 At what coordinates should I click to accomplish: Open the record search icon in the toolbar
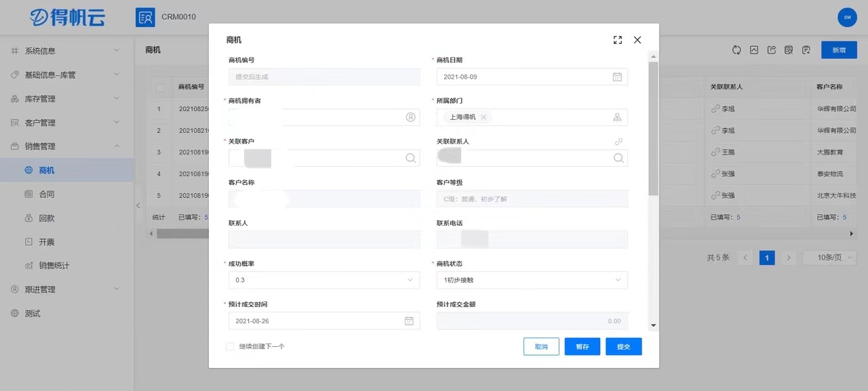[789, 49]
